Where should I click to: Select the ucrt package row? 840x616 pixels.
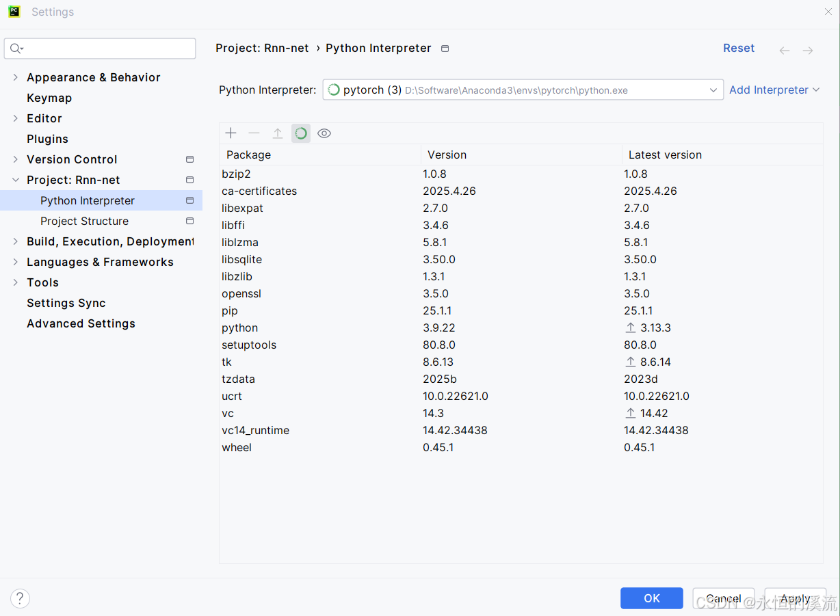(521, 396)
